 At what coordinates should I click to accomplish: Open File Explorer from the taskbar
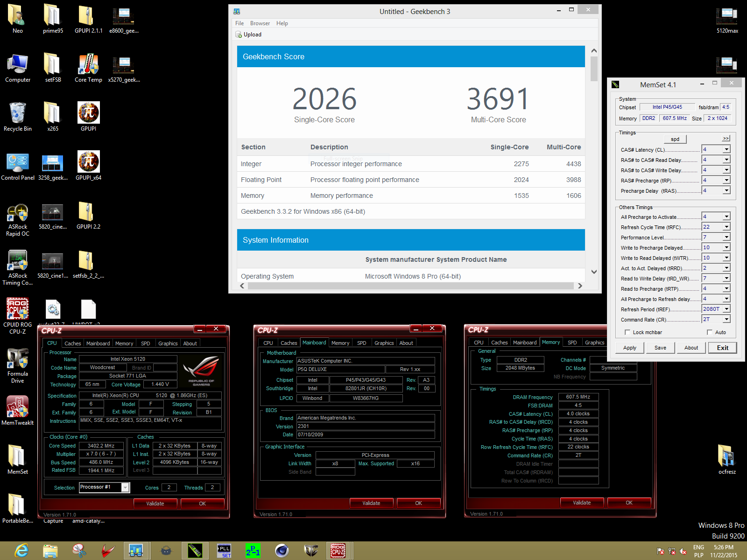(50, 551)
